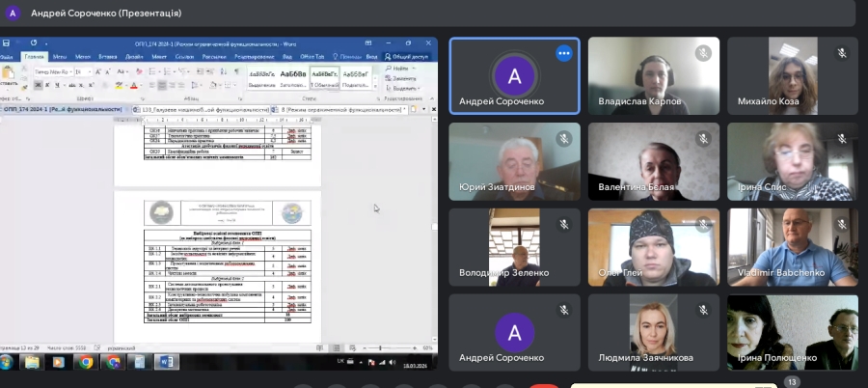Select Валентина Белая video tile
Image resolution: width=868 pixels, height=388 pixels.
pyautogui.click(x=654, y=162)
